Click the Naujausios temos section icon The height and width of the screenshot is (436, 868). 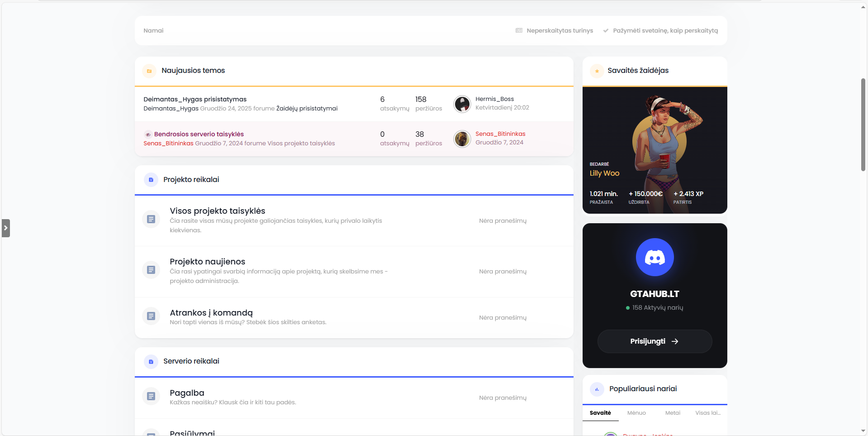tap(149, 71)
